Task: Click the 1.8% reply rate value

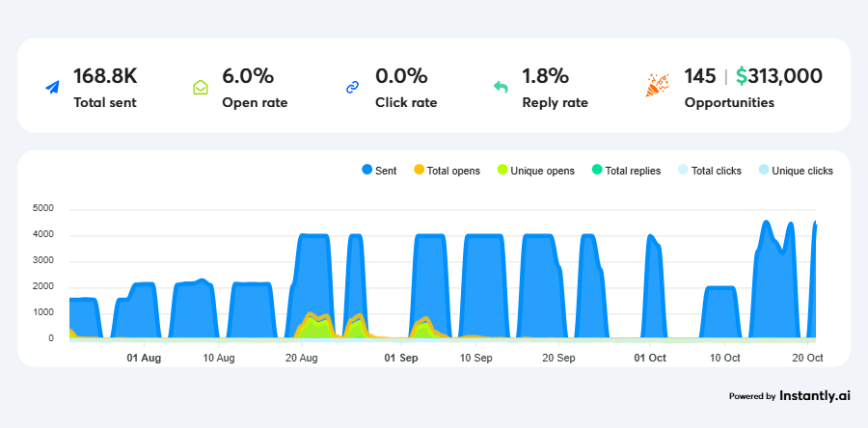Action: (x=545, y=76)
